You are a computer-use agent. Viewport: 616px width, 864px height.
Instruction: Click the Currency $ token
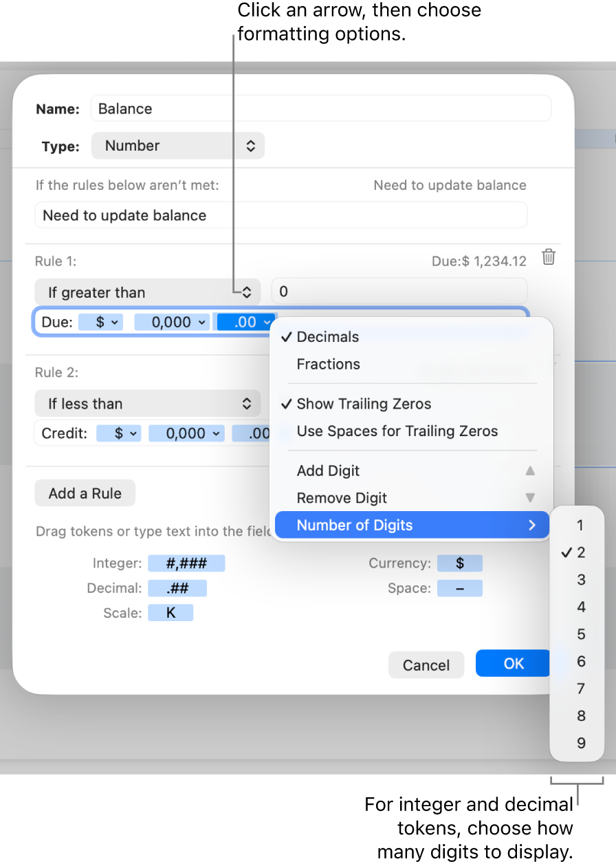459,563
